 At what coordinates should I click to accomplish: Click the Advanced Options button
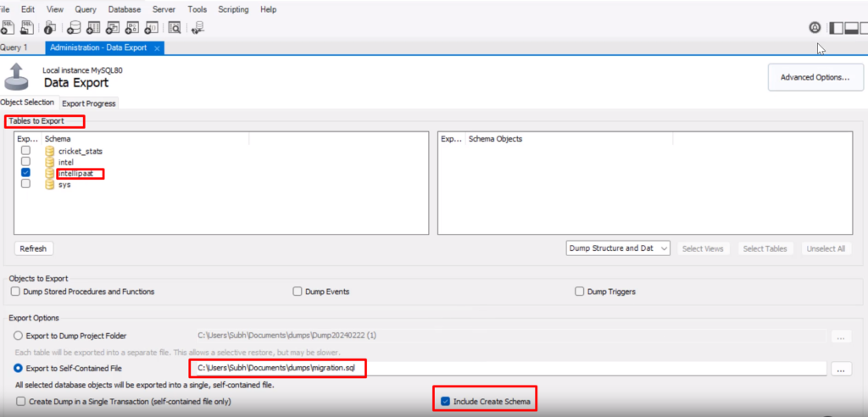(815, 77)
